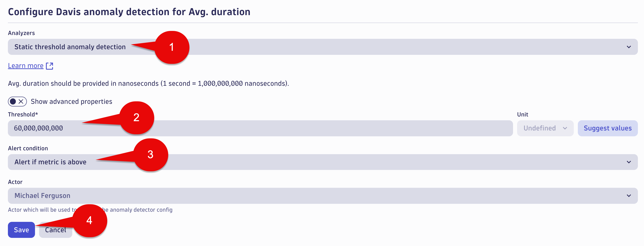Screen dimensions: 644x246
Task: Click red callout marker number 1
Action: [x=172, y=47]
